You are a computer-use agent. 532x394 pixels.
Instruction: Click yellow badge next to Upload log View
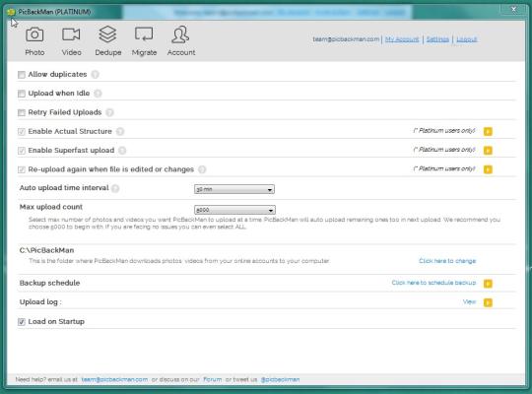488,302
